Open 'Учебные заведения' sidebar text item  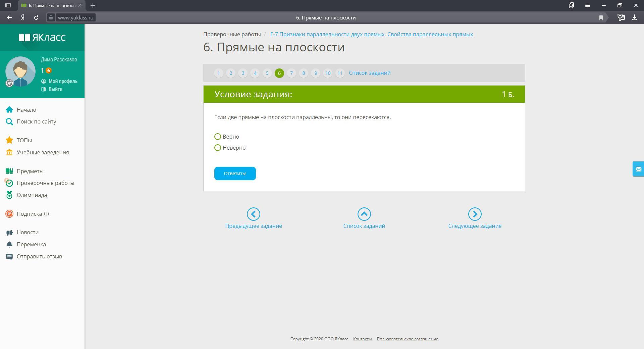43,152
